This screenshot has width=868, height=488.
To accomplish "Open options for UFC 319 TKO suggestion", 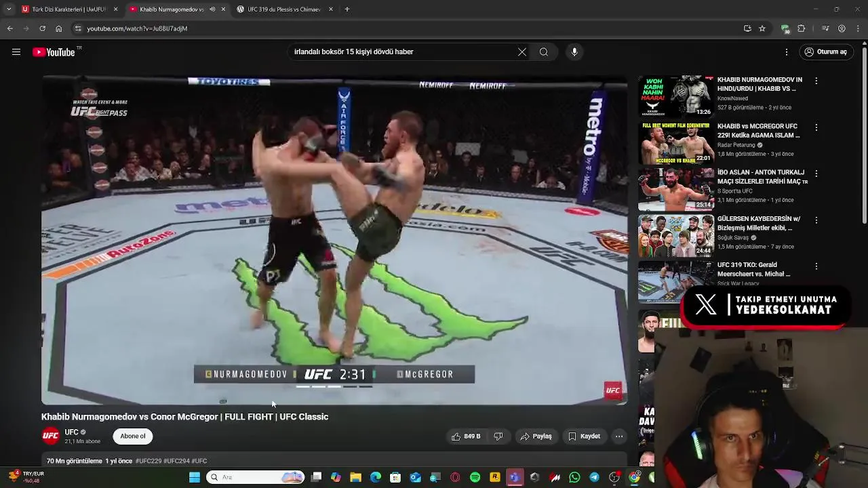I will 816,266.
